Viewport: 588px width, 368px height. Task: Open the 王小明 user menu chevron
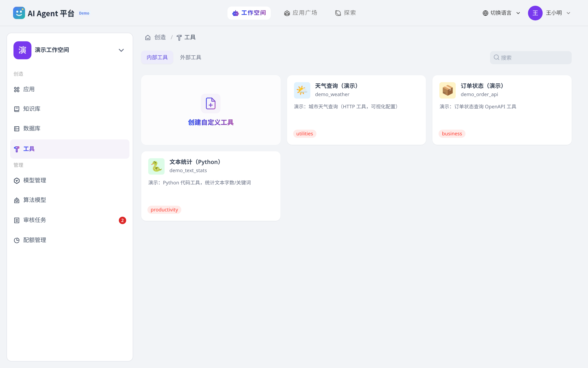568,13
